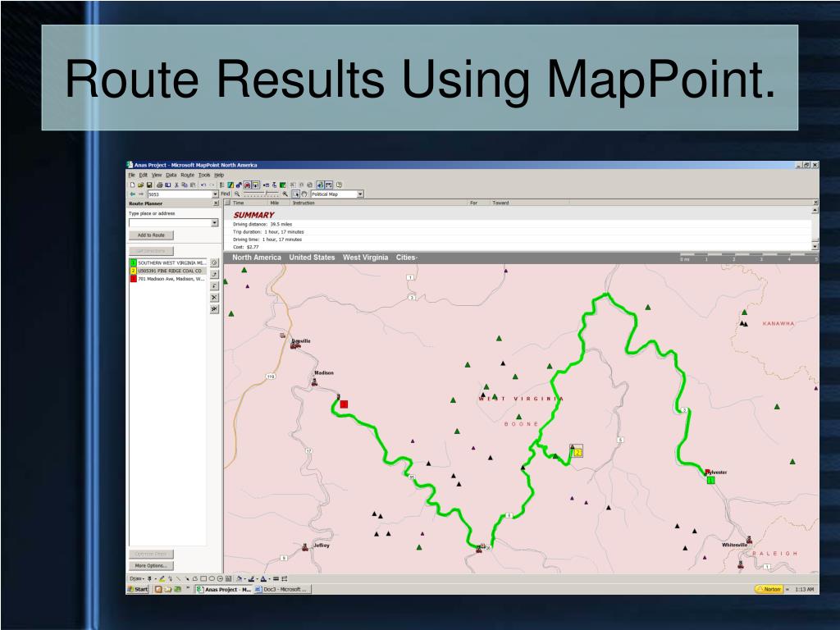This screenshot has width=840, height=630.
Task: Expand the place or address dropdown arrow
Action: [x=215, y=222]
